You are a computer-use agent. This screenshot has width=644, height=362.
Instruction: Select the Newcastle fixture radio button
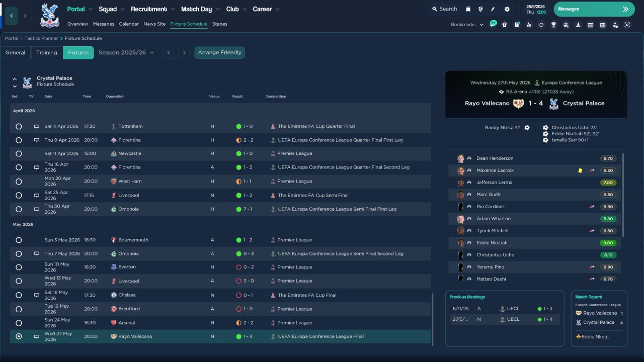19,154
